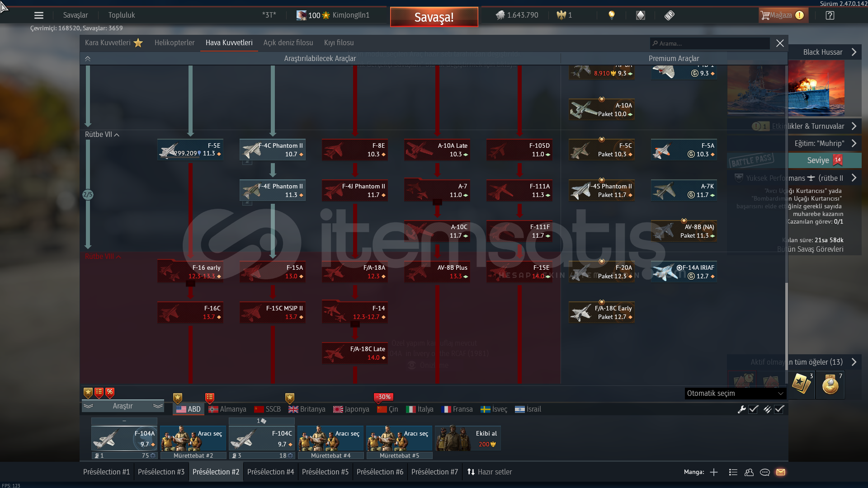Click the golden eagles balance icon
The width and height of the screenshot is (868, 488).
[x=561, y=15]
